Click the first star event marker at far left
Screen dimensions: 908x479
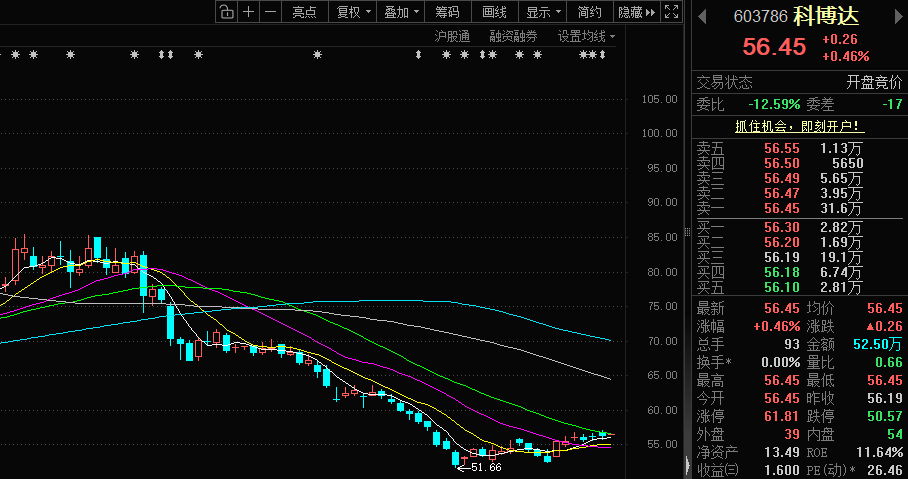pyautogui.click(x=16, y=55)
